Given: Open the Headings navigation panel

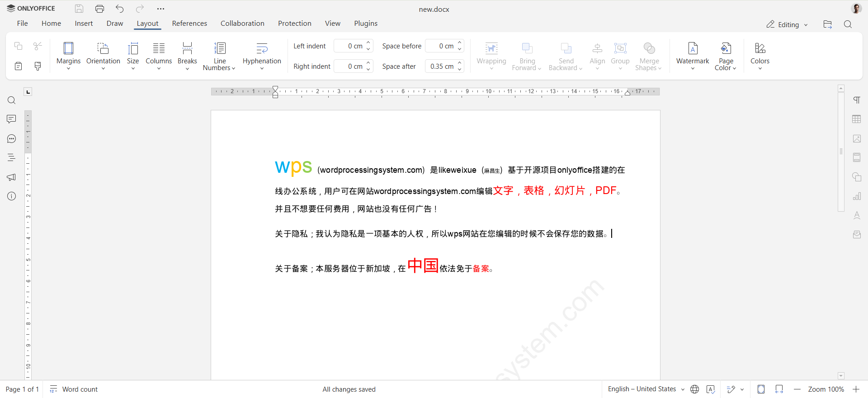Looking at the screenshot, I should [x=12, y=158].
